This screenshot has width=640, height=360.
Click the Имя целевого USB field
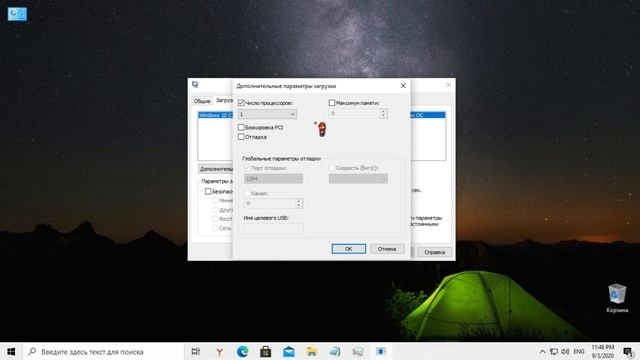(273, 229)
